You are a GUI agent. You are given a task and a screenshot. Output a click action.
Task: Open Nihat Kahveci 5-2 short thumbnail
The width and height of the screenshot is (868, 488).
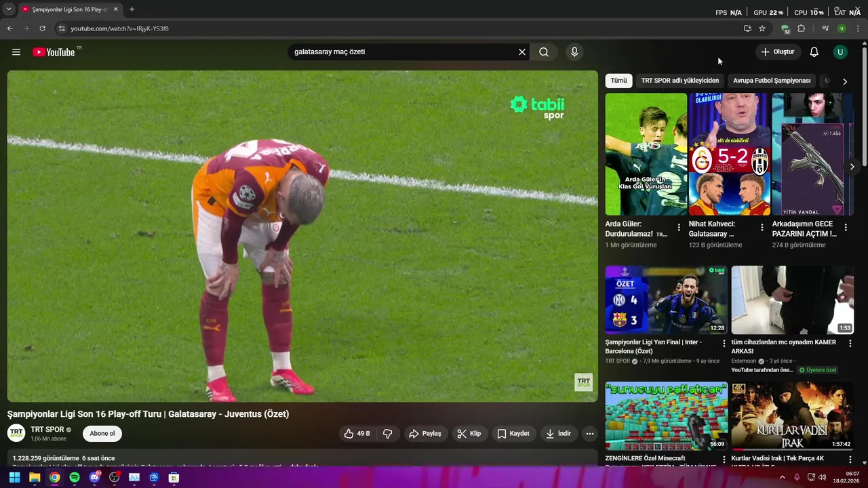click(730, 155)
